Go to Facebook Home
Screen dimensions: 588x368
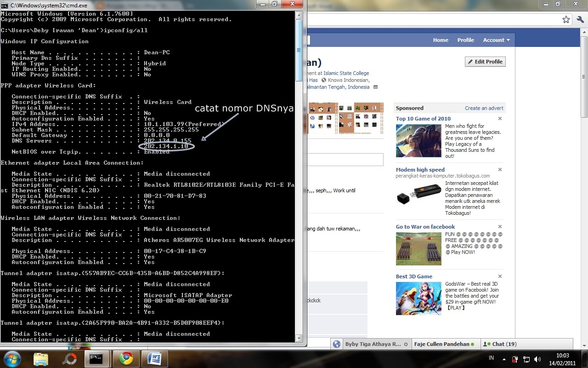coord(441,40)
